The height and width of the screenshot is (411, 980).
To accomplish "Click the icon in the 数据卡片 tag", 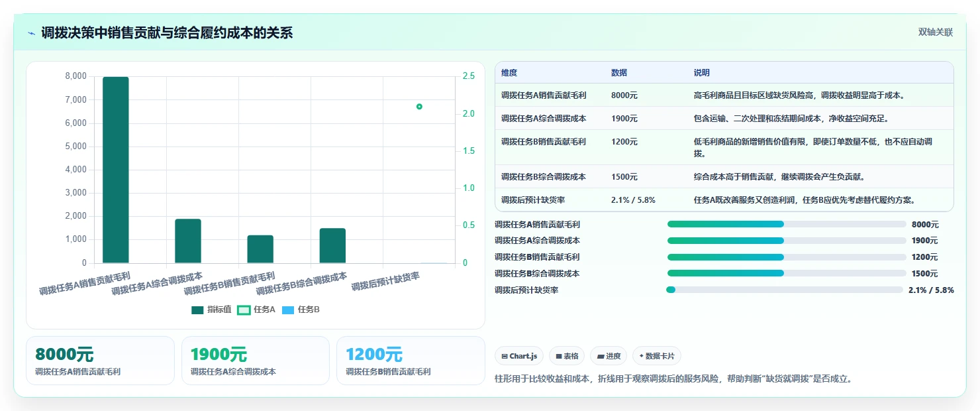I will point(642,357).
